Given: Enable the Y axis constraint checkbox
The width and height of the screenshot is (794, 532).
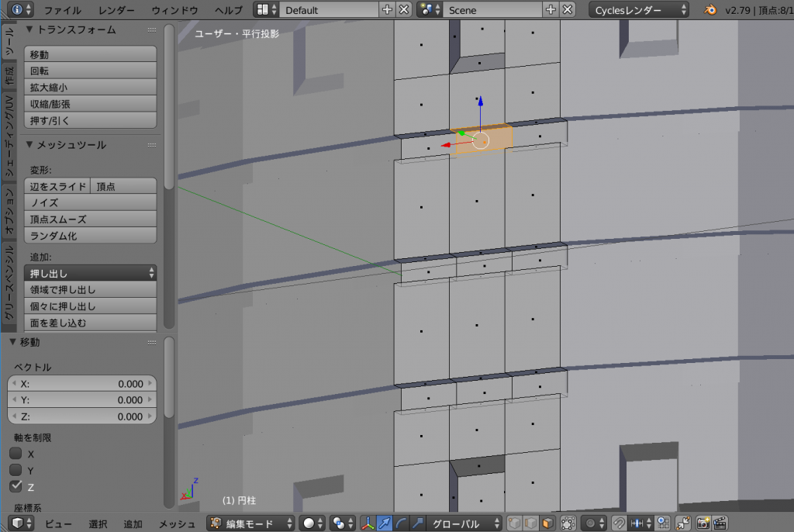Looking at the screenshot, I should point(16,470).
